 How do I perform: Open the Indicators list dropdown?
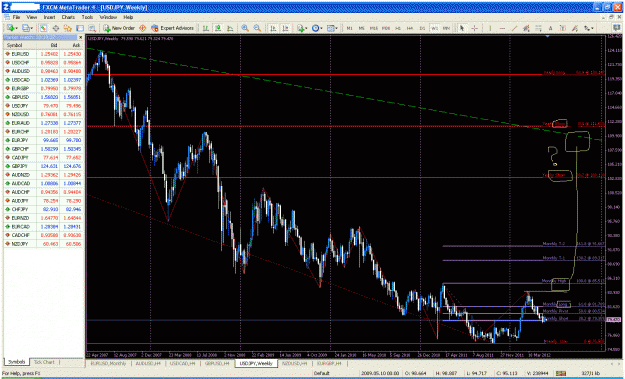(302, 28)
